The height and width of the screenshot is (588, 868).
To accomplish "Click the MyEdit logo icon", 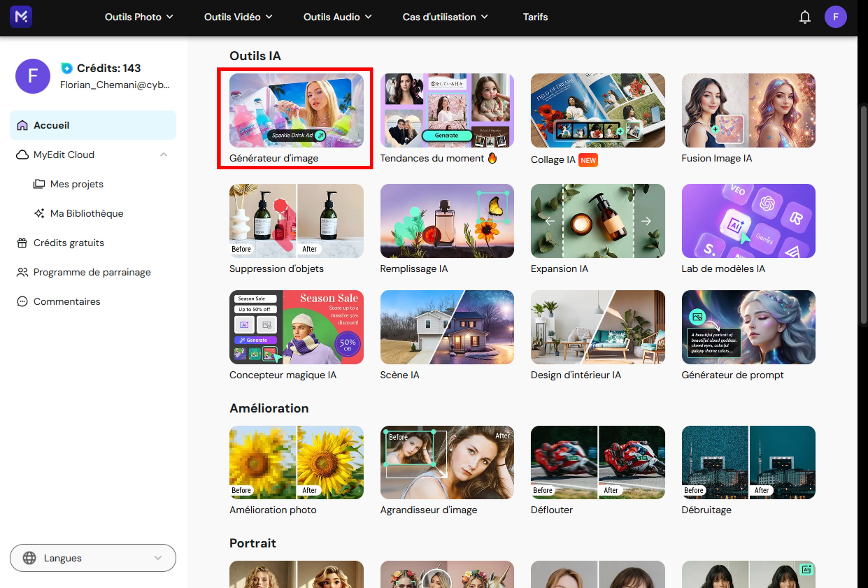I will pyautogui.click(x=21, y=17).
